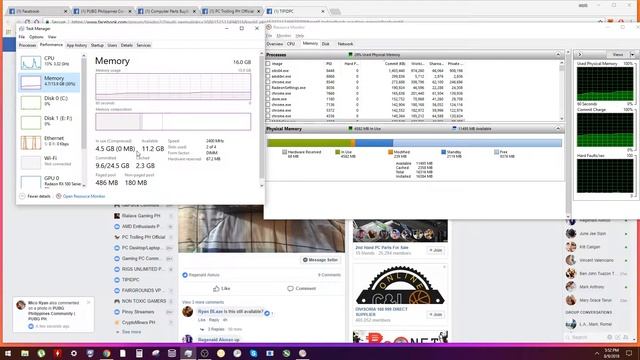Image resolution: width=640 pixels, height=360 pixels.
Task: Open the Action Center notification icon
Action: coord(629,353)
